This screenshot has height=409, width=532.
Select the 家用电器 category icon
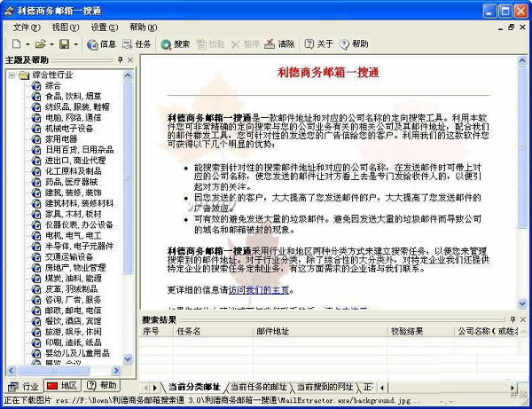pyautogui.click(x=36, y=139)
